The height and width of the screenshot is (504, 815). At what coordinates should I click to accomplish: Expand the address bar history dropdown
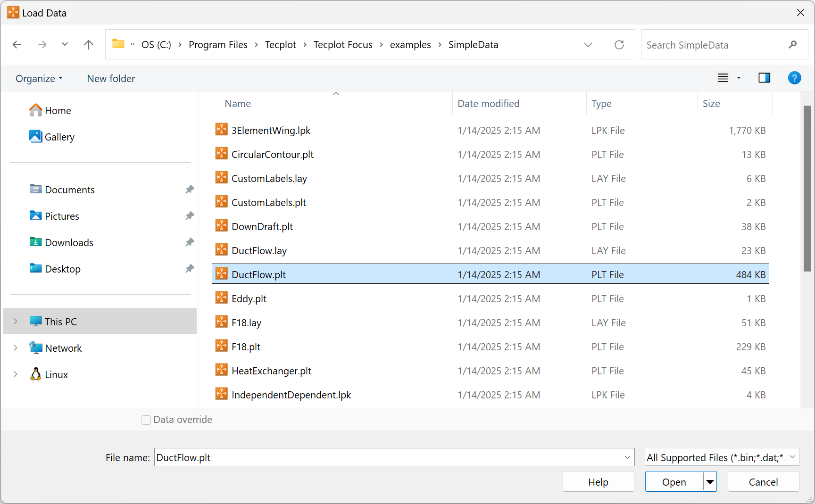(588, 45)
